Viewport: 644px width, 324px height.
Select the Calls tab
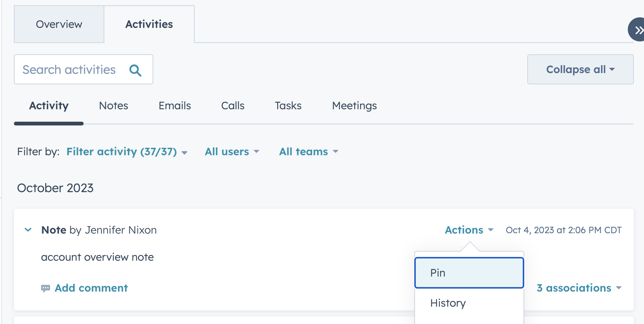click(x=233, y=106)
